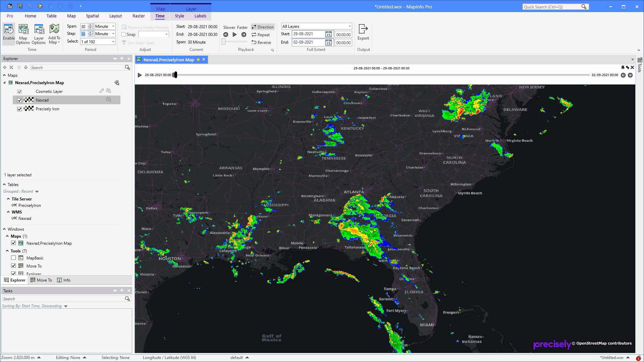Enable the Snap checkbox in Adjust group
The width and height of the screenshot is (644, 362).
[x=124, y=34]
